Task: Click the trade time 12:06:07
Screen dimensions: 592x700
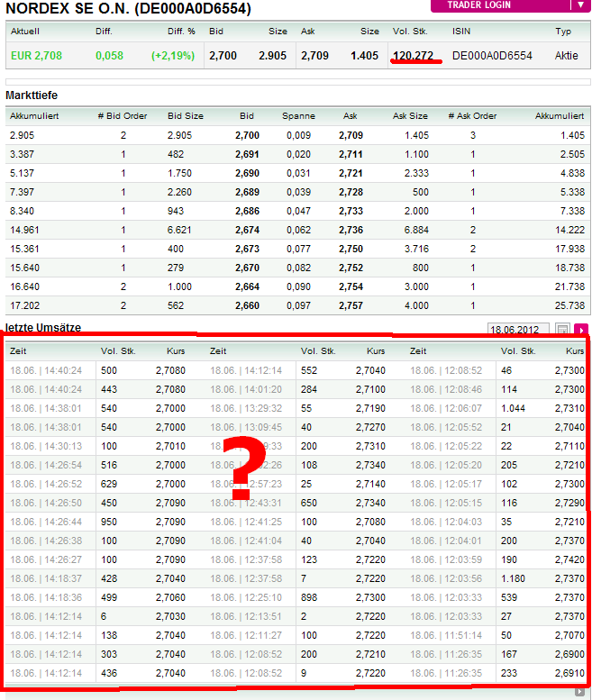Action: [463, 408]
